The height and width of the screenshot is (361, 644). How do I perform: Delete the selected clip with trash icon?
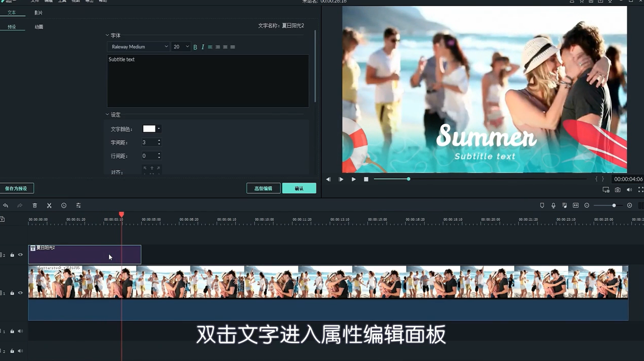coord(35,205)
